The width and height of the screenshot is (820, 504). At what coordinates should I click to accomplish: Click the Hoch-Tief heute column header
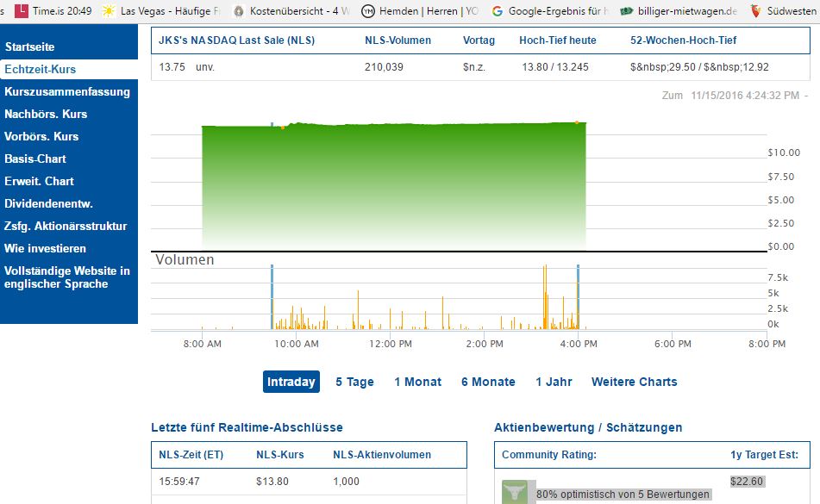pos(558,40)
